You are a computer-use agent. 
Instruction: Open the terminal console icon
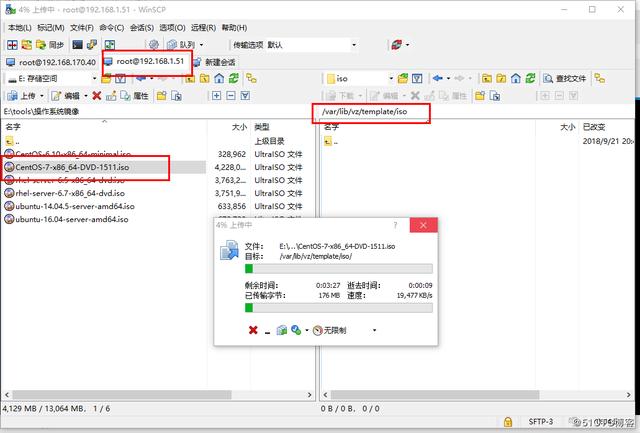tap(78, 45)
